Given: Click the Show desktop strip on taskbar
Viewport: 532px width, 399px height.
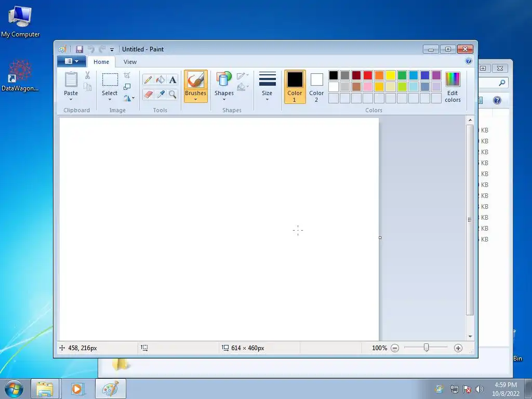Looking at the screenshot, I should 528,389.
